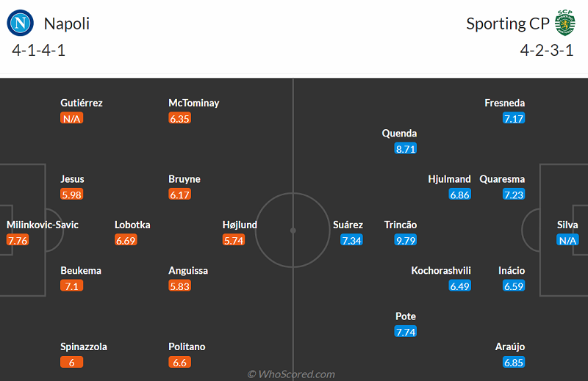Select Beukema's 7.1 rating badge
Viewport: 588px width, 381px height.
[71, 286]
